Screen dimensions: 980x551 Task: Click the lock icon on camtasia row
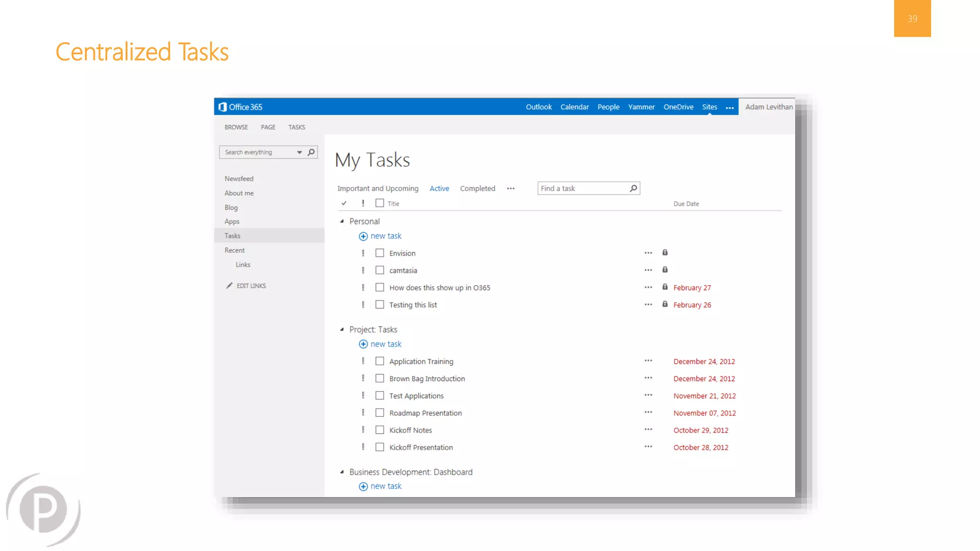tap(665, 270)
